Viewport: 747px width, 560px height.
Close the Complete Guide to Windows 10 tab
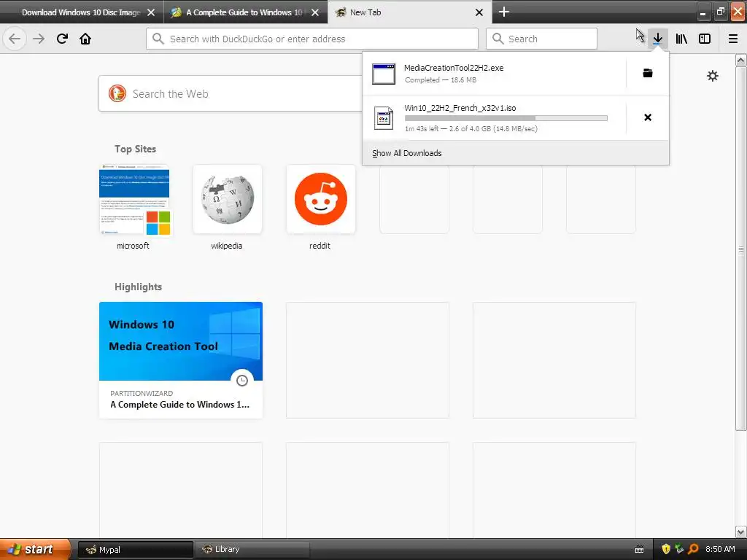315,12
